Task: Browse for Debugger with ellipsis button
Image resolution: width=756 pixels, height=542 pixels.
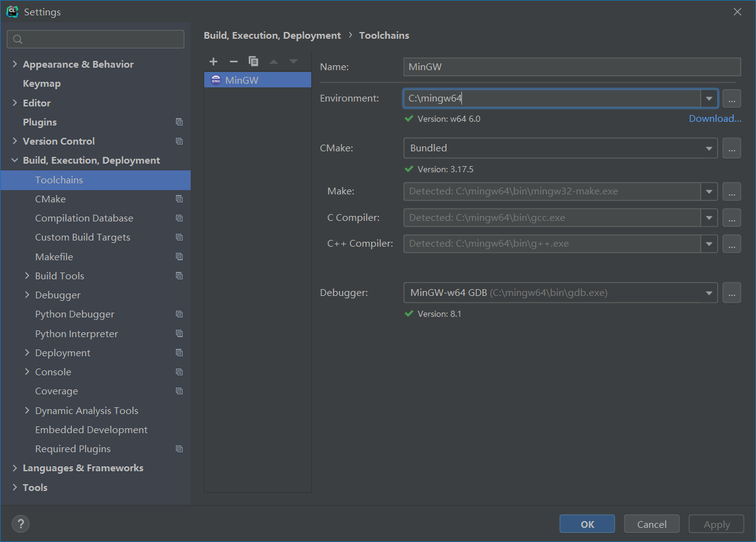Action: (731, 293)
